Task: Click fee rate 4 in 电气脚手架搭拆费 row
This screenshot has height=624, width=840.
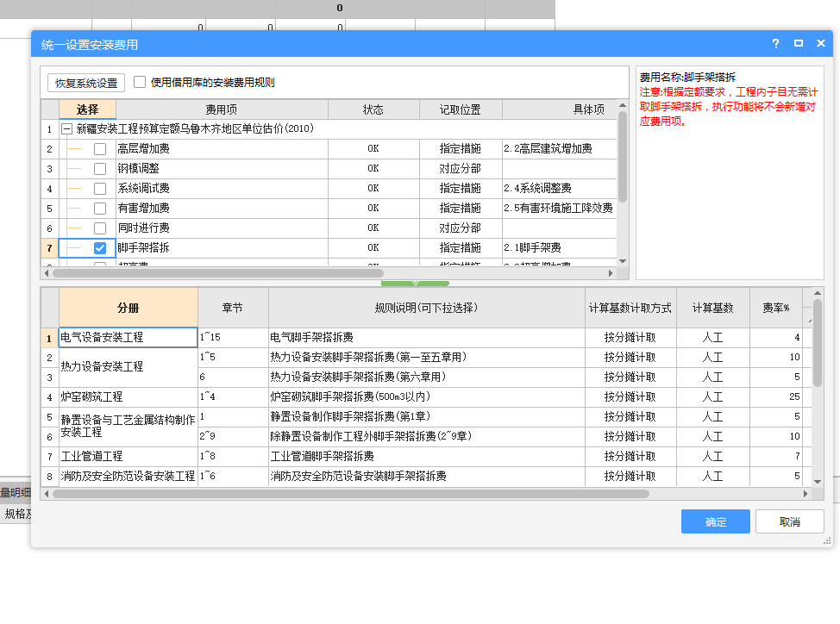Action: [x=775, y=338]
